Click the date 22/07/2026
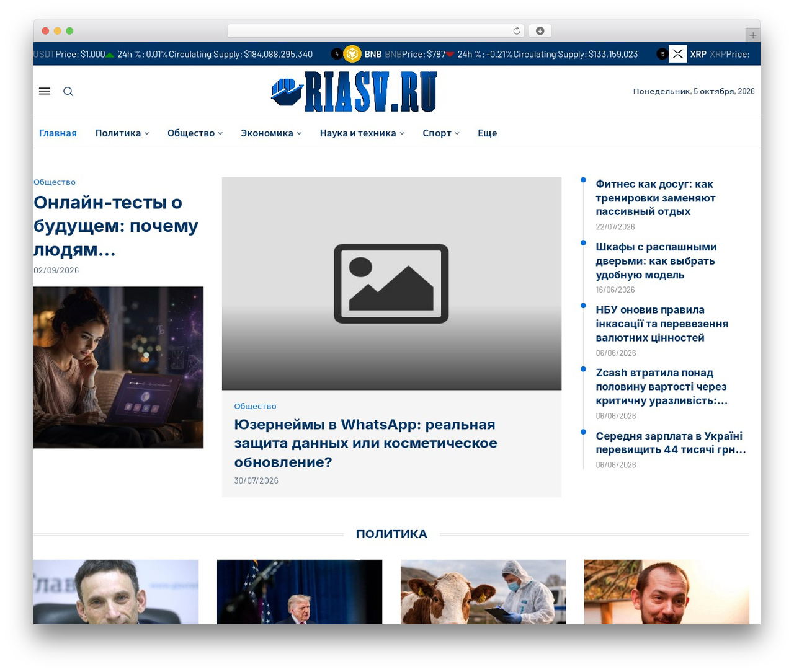The image size is (794, 672). point(615,228)
